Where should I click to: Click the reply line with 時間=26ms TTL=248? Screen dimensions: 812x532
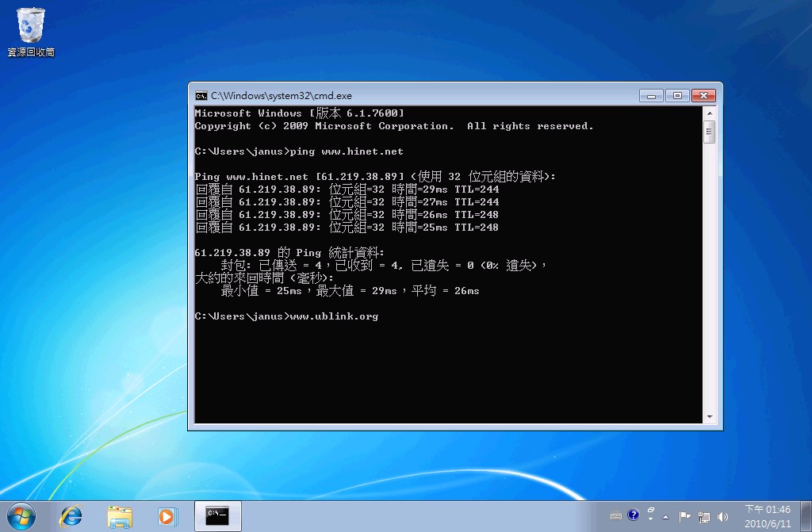click(x=347, y=214)
